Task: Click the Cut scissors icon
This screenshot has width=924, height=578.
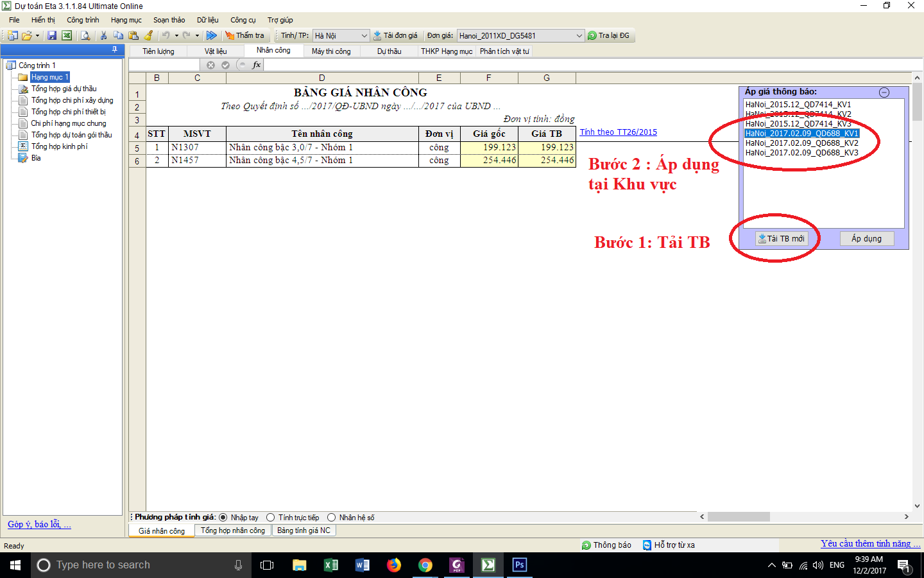Action: pos(103,36)
